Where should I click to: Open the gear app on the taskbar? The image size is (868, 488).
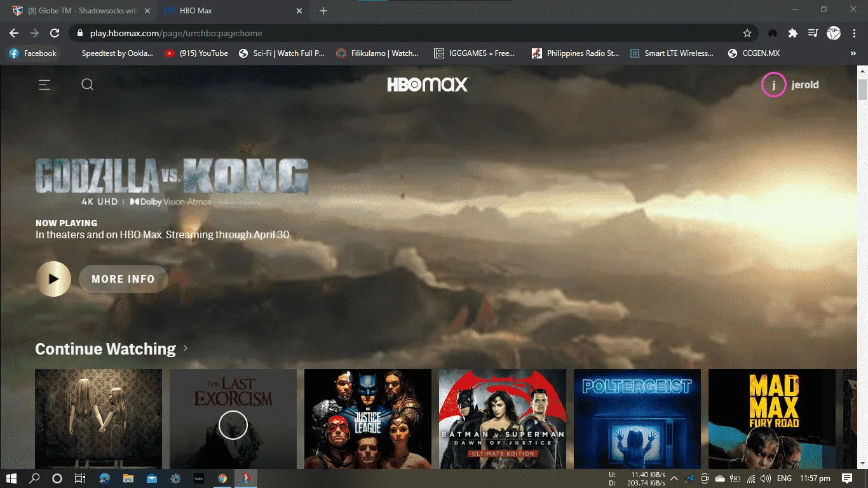pos(175,478)
